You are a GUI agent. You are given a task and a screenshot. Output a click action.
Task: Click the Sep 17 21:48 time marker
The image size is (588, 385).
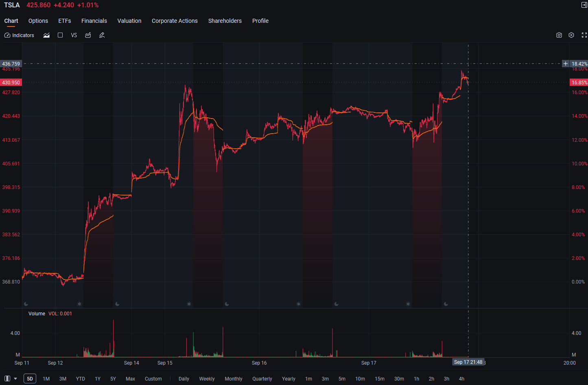[468, 362]
